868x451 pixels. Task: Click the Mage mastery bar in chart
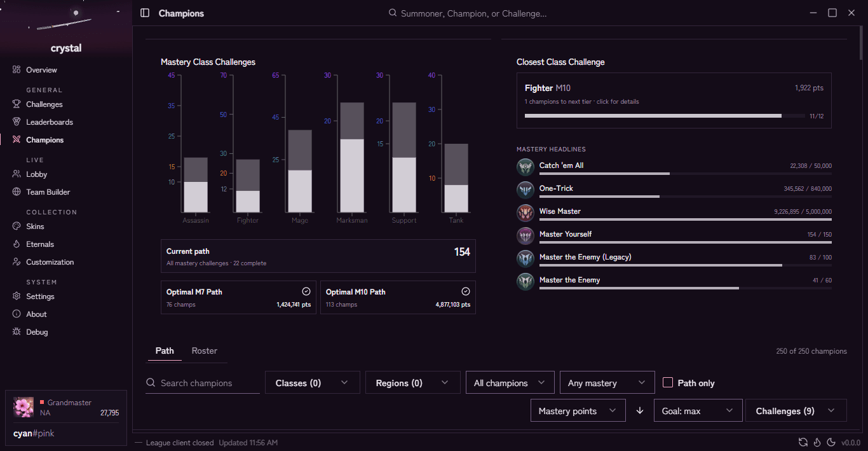click(300, 171)
